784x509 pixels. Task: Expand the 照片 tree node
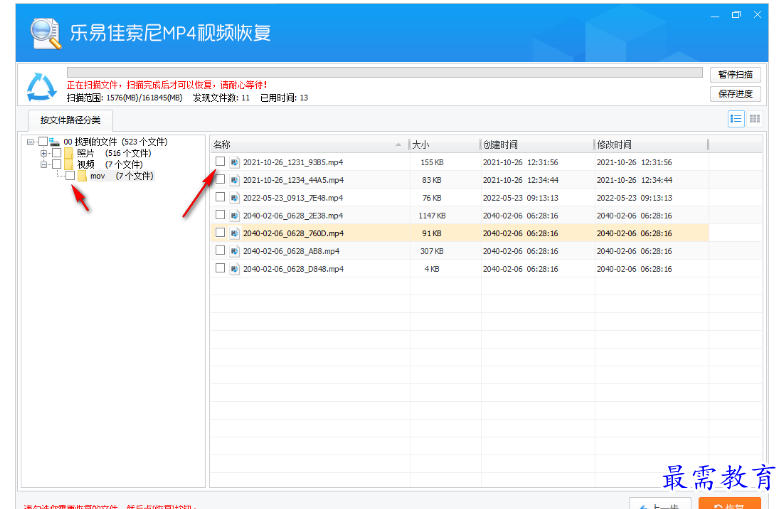click(44, 153)
